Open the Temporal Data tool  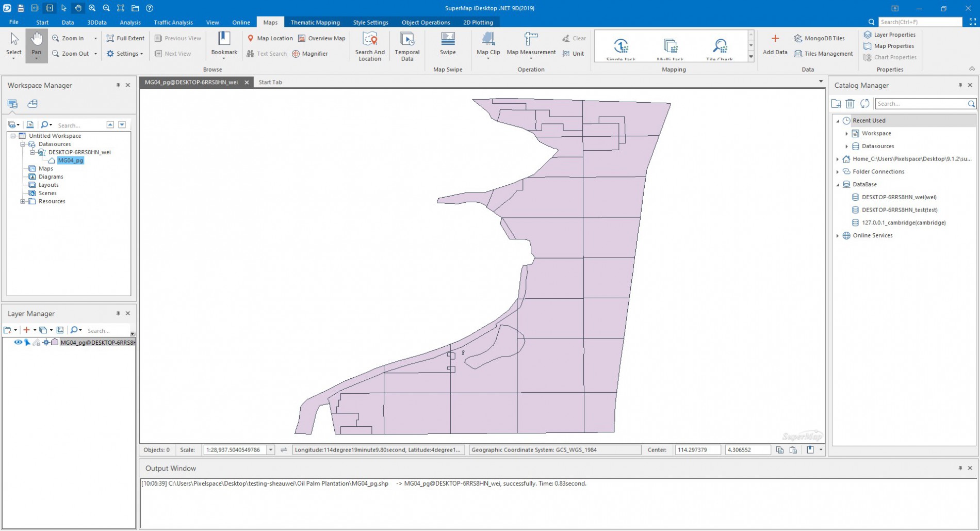(407, 46)
